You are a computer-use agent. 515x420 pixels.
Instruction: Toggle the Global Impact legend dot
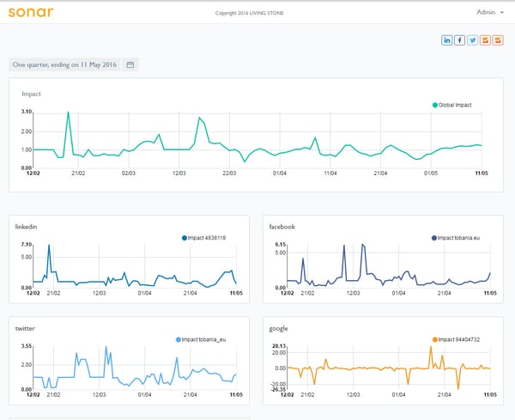coord(435,105)
